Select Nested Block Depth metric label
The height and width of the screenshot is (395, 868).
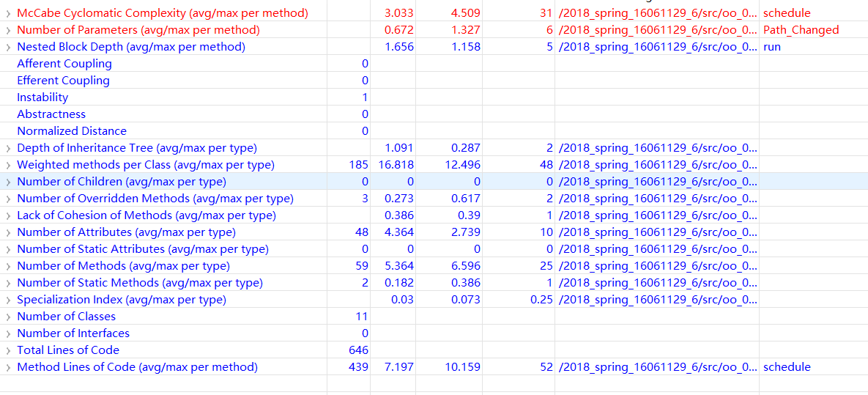tap(131, 47)
